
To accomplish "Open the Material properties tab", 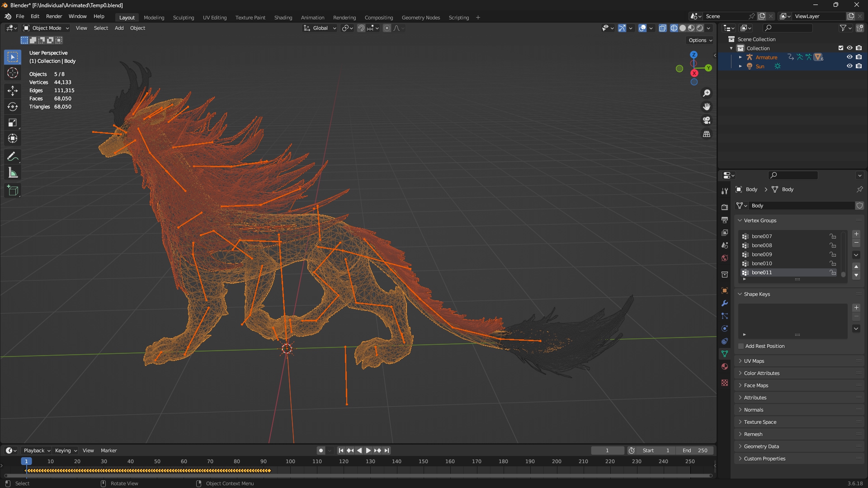I will pos(725,366).
